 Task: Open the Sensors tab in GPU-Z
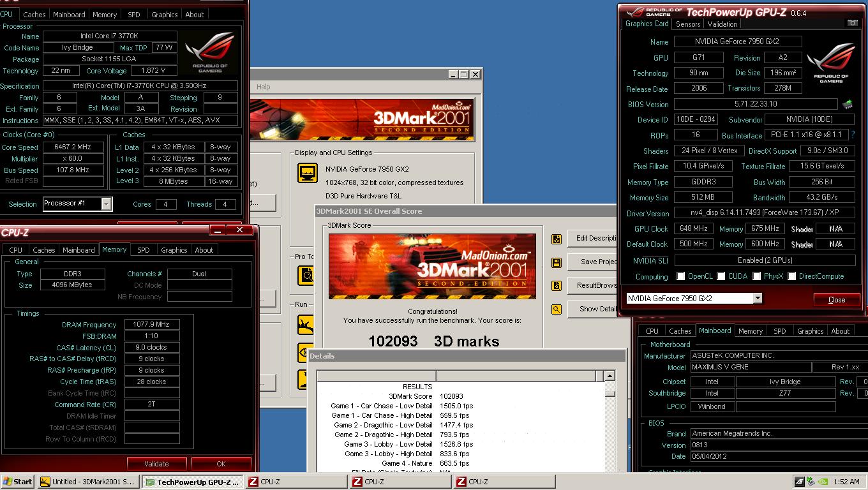click(688, 24)
